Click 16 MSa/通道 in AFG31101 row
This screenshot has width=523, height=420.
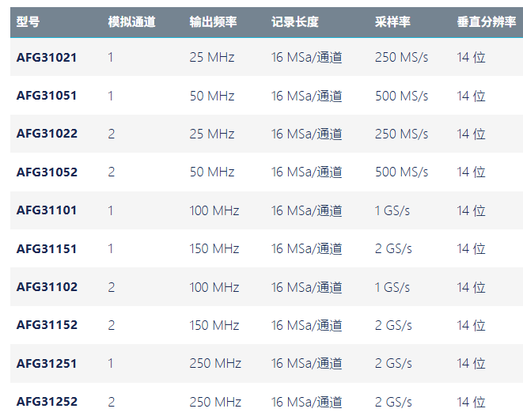click(x=306, y=210)
